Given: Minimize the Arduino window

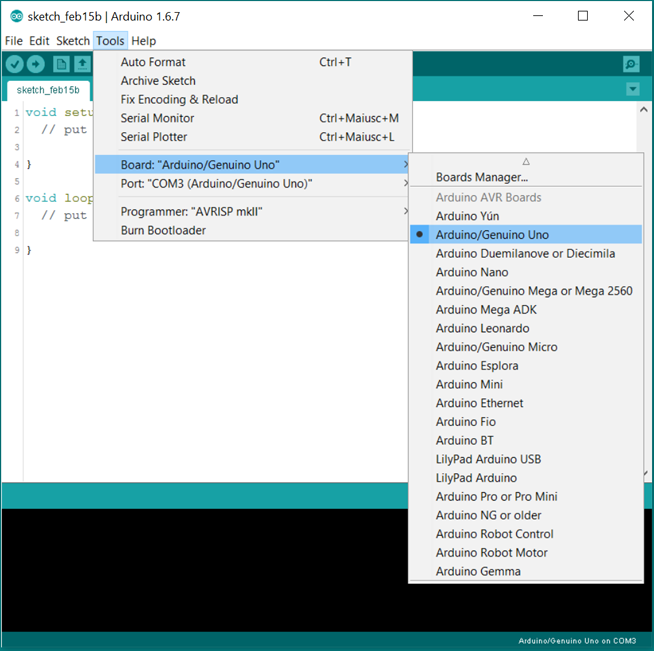Looking at the screenshot, I should pyautogui.click(x=538, y=16).
